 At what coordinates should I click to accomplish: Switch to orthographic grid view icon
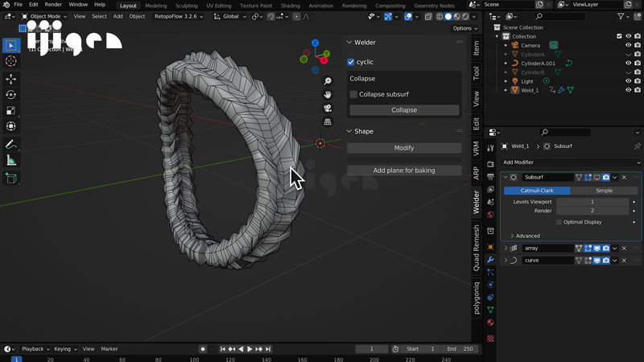[x=328, y=121]
